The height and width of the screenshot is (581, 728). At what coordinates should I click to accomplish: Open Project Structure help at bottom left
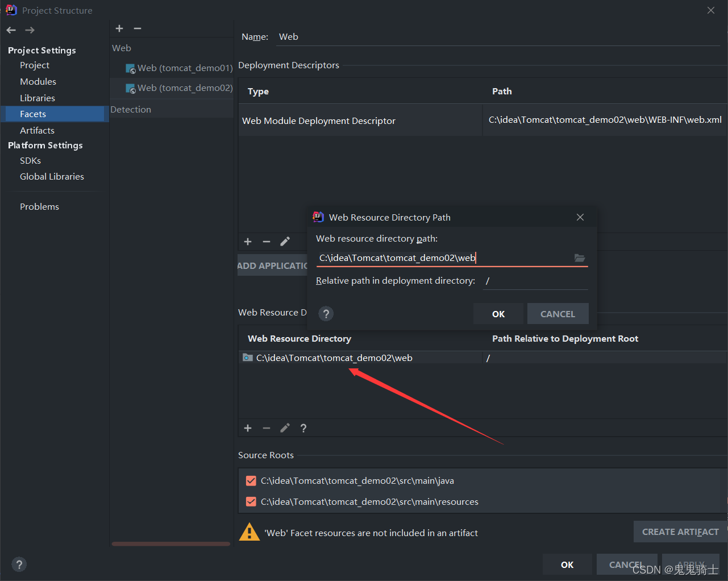tap(19, 565)
